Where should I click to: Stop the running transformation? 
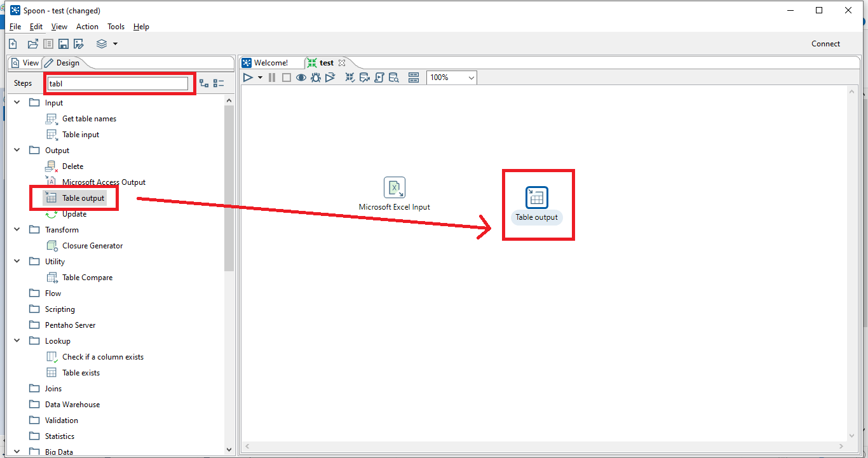287,77
